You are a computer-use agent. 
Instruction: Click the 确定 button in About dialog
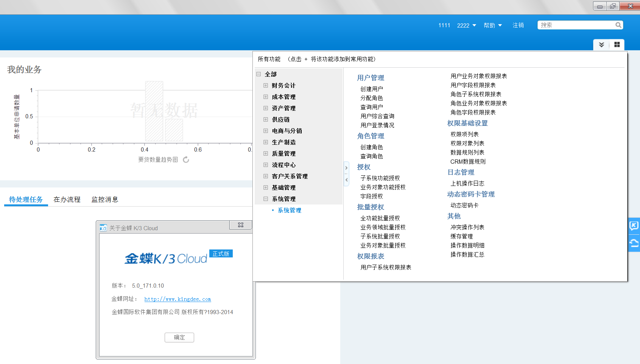point(179,338)
